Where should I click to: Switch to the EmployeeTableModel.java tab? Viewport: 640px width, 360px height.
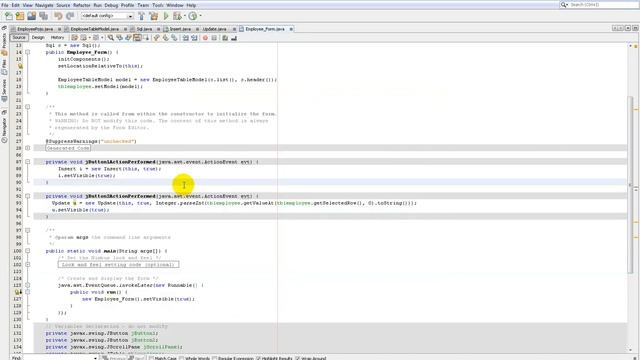click(94, 29)
